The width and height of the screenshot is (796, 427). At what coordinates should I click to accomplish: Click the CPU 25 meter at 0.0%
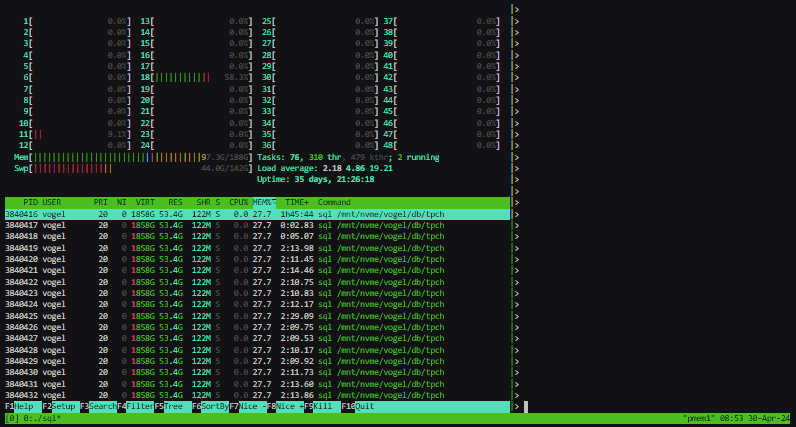pyautogui.click(x=320, y=21)
